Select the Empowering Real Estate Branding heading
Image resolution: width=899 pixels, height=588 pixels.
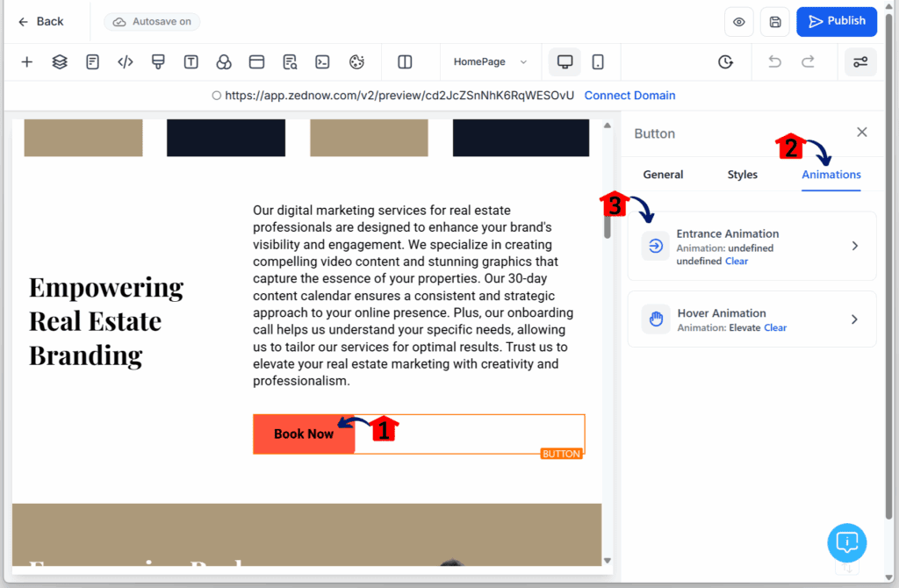tap(106, 321)
